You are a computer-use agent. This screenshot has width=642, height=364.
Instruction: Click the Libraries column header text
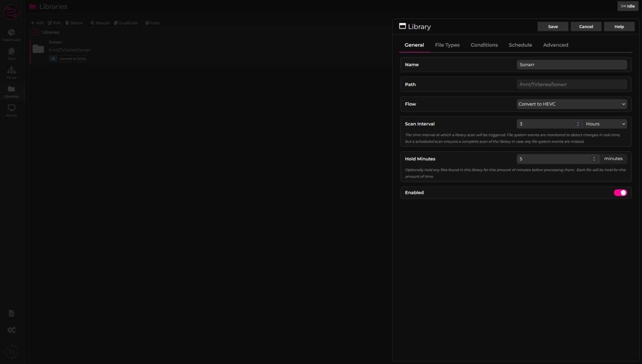[50, 32]
